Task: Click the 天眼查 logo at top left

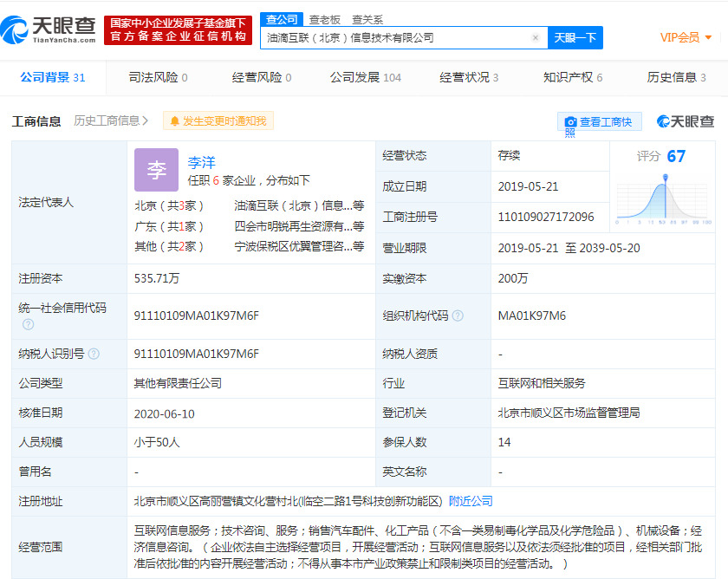Action: coord(48,29)
